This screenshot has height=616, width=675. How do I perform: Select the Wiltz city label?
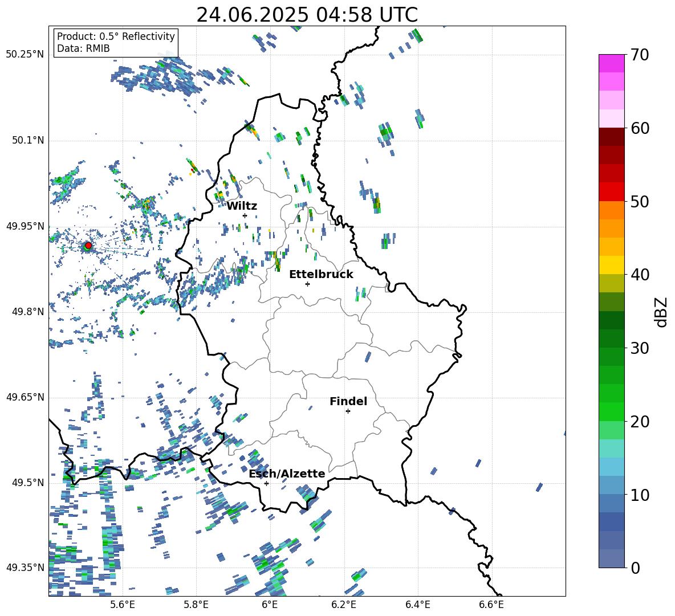point(242,206)
